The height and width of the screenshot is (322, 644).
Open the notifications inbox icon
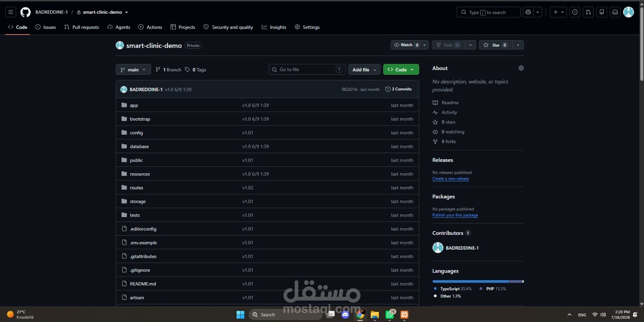point(615,12)
